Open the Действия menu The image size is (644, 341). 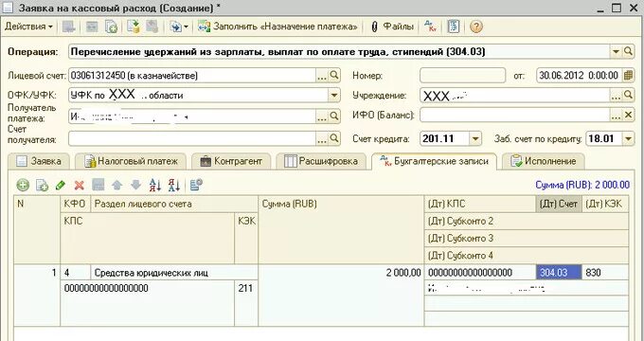(x=28, y=27)
